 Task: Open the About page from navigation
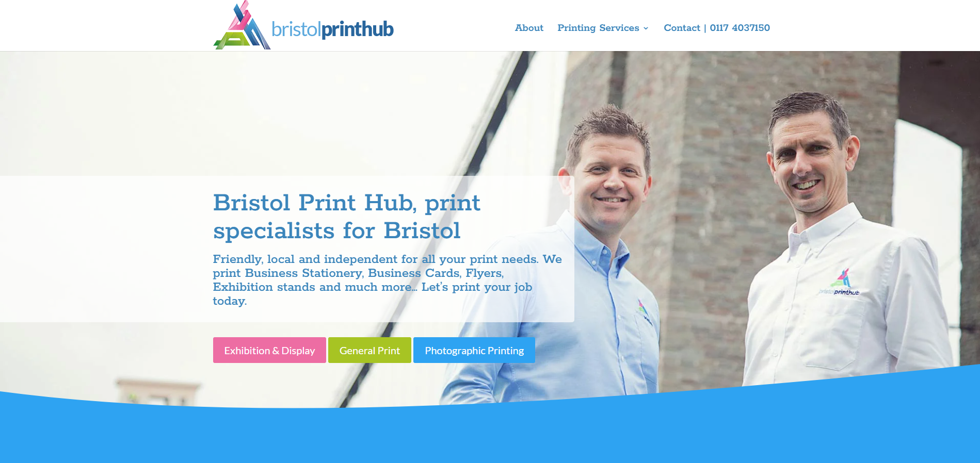[529, 28]
